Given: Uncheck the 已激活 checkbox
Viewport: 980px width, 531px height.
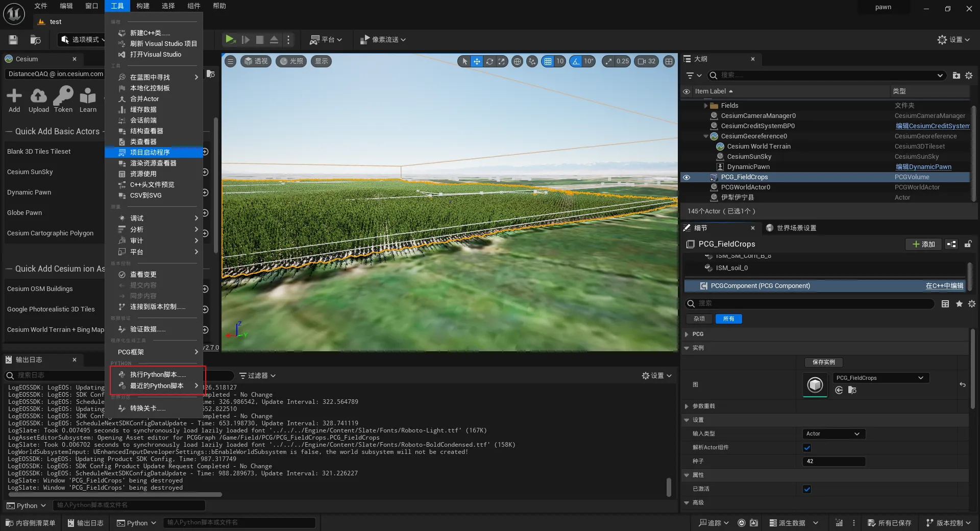Looking at the screenshot, I should [807, 489].
